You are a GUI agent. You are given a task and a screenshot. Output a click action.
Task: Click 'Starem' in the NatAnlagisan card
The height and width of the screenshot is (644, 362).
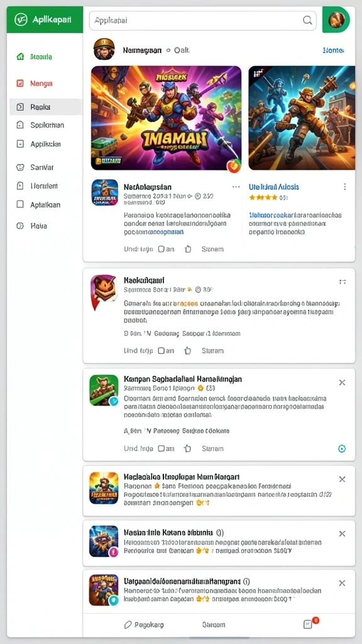coord(212,249)
